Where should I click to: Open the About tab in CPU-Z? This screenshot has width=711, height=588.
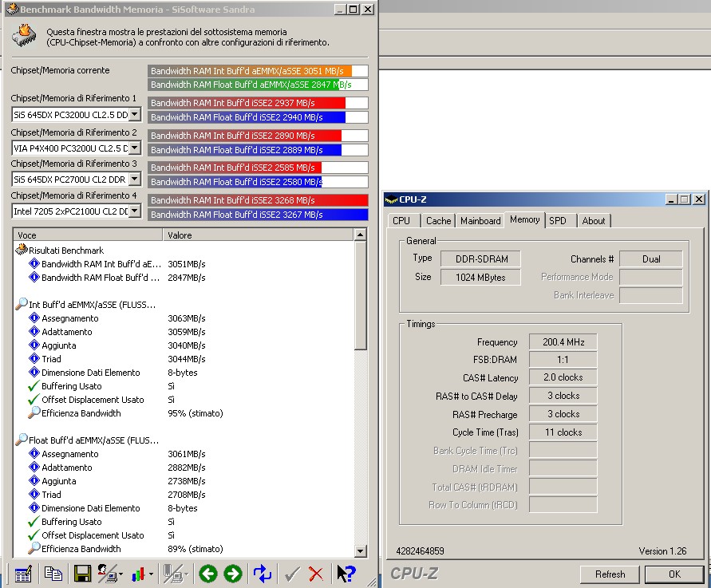594,221
